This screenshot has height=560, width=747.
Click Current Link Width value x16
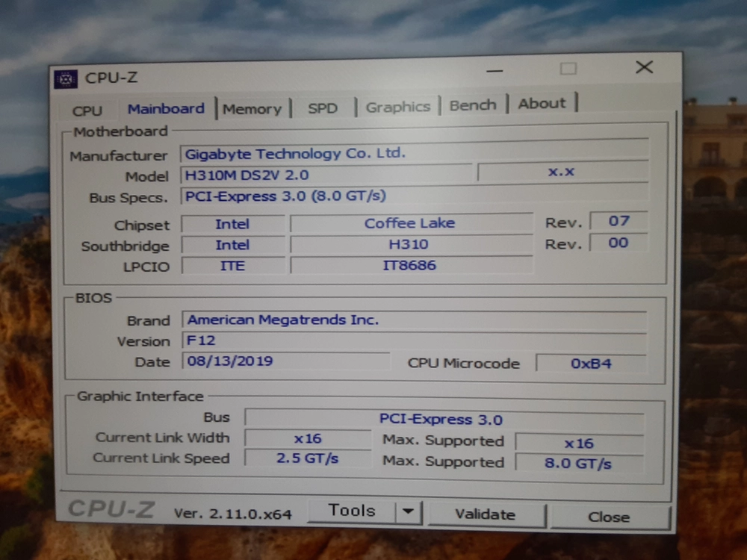(x=308, y=438)
